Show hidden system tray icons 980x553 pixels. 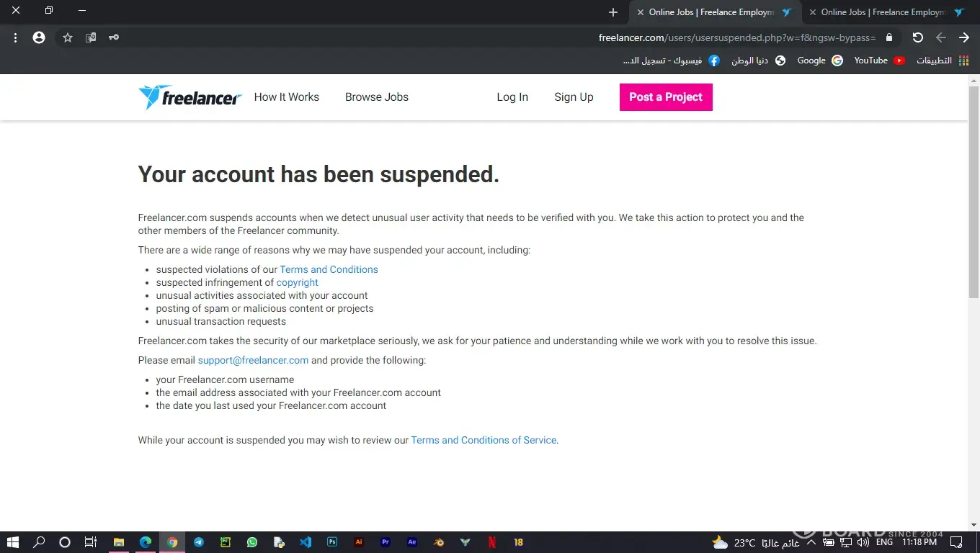[x=811, y=542]
